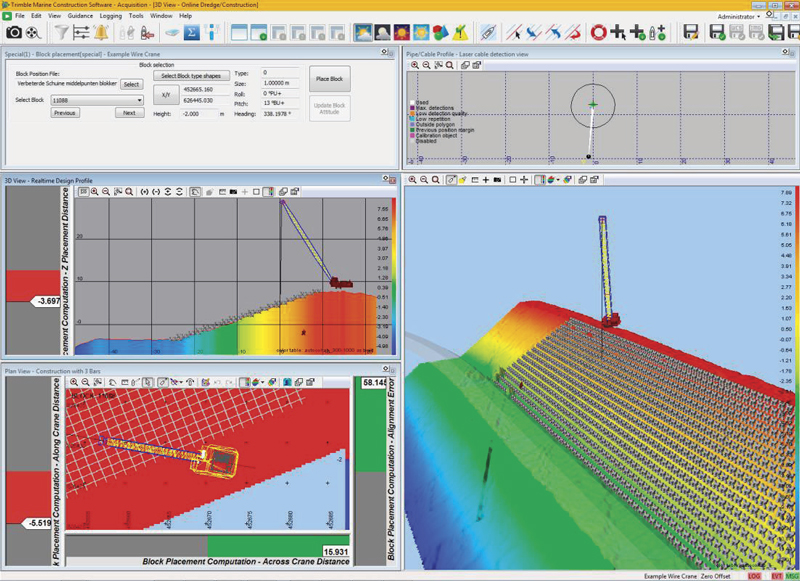Open the Window menu

coord(161,16)
